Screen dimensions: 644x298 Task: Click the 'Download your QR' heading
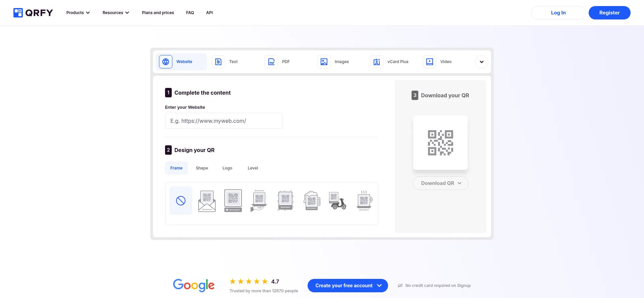pos(445,95)
